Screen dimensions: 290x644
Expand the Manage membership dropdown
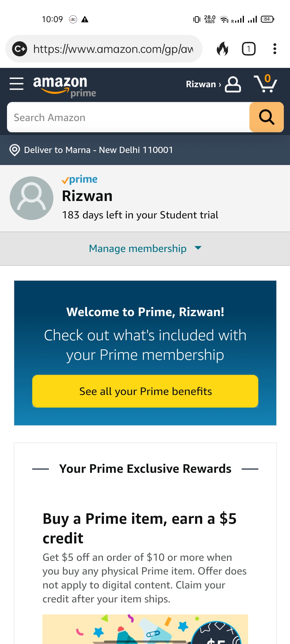tap(138, 249)
